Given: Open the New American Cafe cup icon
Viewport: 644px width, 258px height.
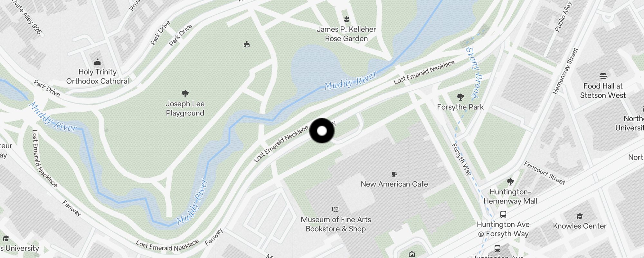Looking at the screenshot, I should pyautogui.click(x=394, y=174).
